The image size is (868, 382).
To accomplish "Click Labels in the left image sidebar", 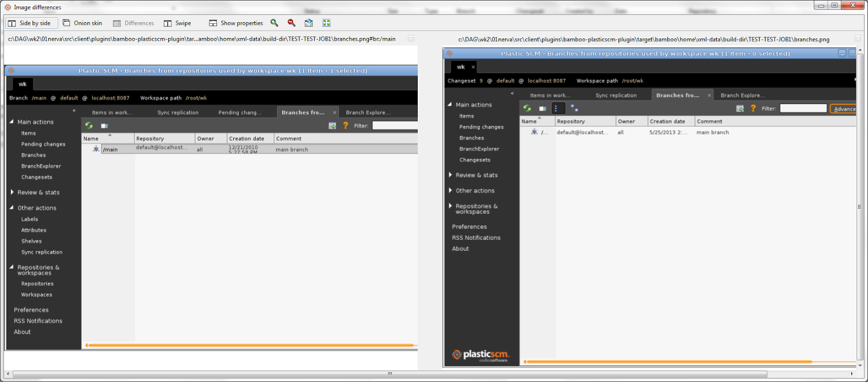I will click(x=29, y=219).
